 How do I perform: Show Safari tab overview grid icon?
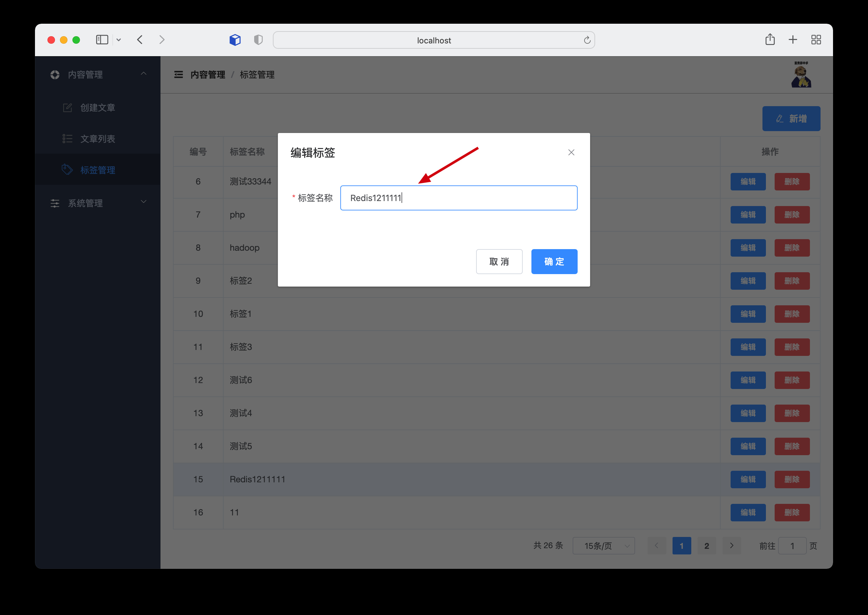pos(816,40)
